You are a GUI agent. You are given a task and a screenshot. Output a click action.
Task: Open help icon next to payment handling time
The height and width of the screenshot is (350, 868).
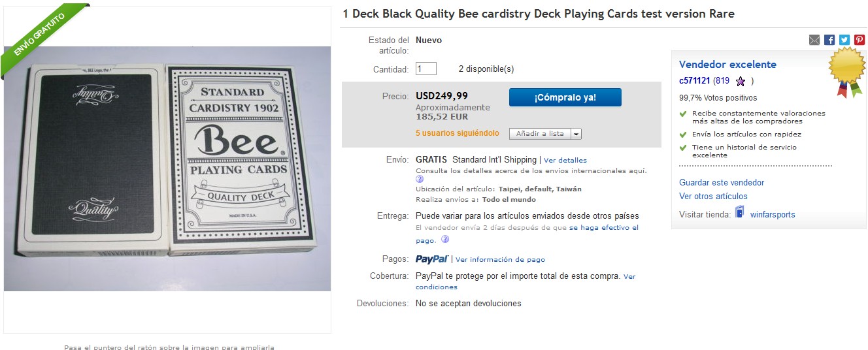(x=444, y=240)
